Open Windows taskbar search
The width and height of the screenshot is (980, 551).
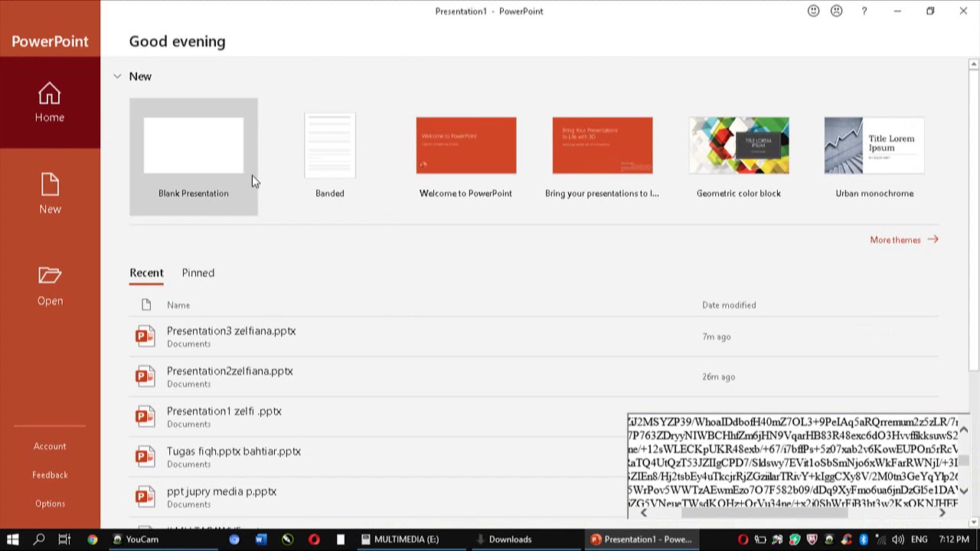pyautogui.click(x=39, y=540)
